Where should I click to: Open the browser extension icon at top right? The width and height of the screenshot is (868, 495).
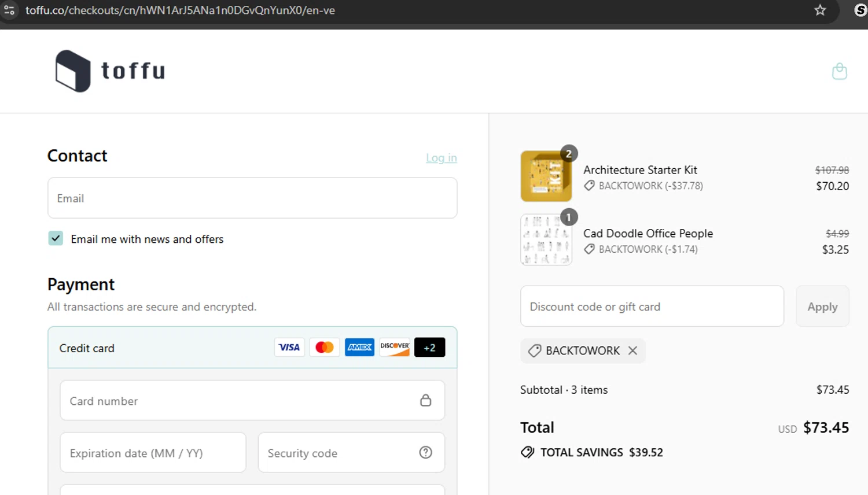[x=860, y=10]
